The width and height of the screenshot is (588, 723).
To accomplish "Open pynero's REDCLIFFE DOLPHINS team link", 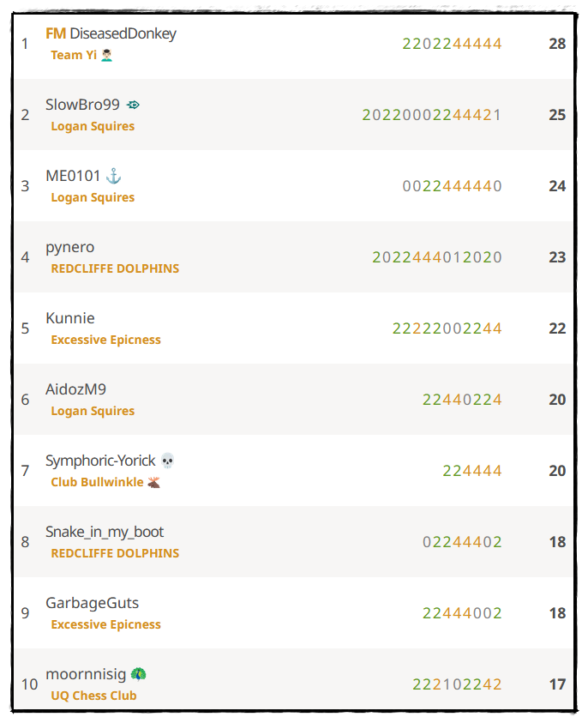I will 115,268.
